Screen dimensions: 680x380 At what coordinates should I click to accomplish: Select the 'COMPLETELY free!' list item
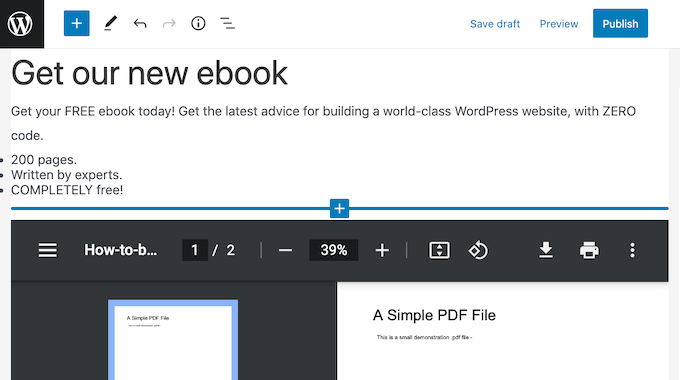click(x=67, y=190)
